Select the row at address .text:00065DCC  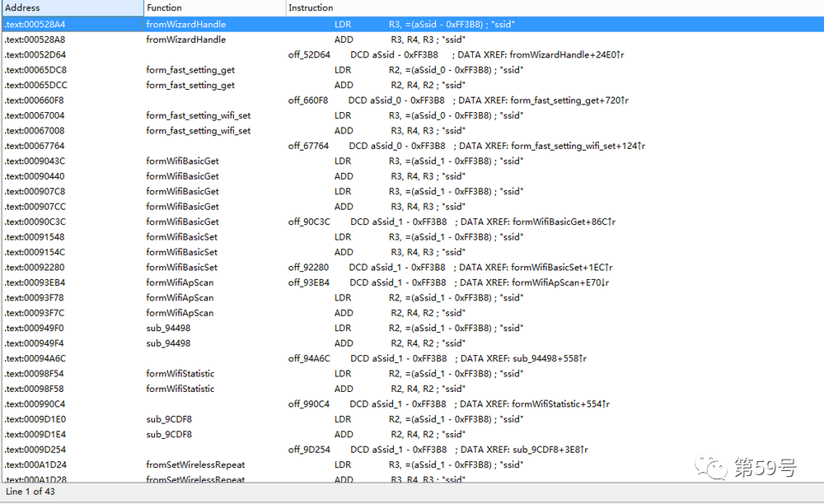[x=413, y=85]
